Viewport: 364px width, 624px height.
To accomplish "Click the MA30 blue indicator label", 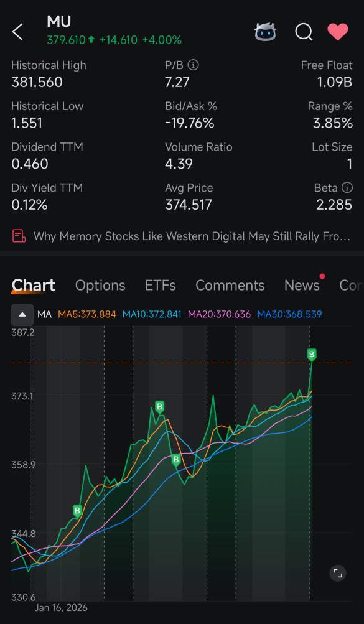I will pos(289,314).
